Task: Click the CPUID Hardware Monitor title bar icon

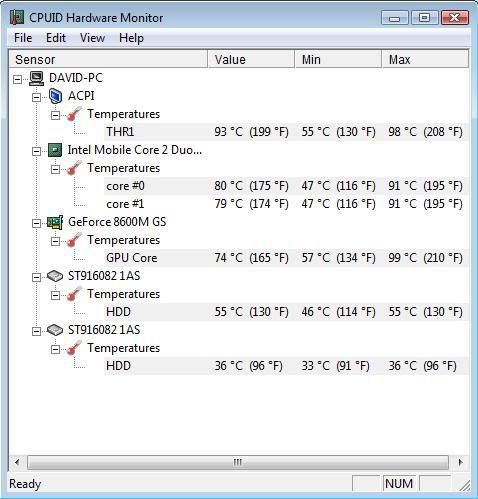Action: [x=17, y=17]
